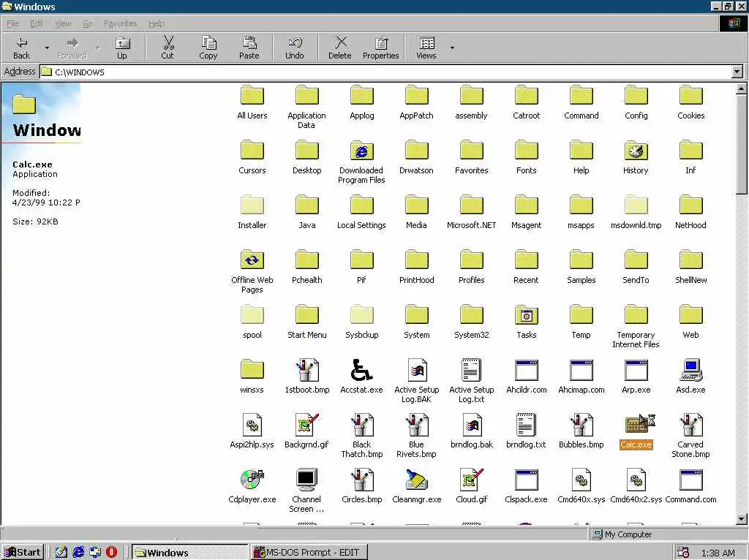Launch Internet Explorer from quick launch
The width and height of the screenshot is (749, 560).
coord(78,553)
